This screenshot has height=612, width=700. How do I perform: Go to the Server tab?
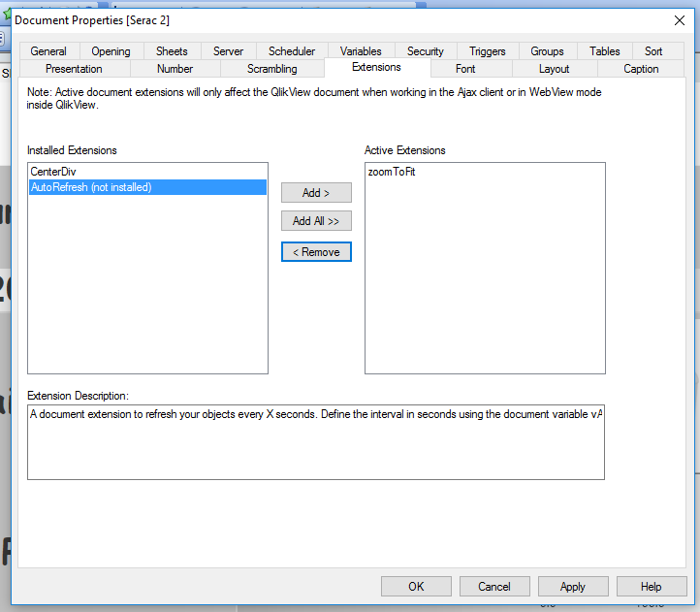[228, 51]
